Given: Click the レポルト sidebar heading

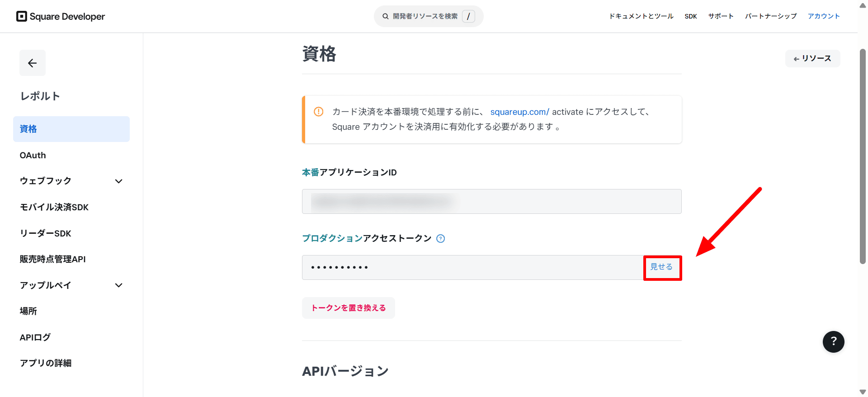Looking at the screenshot, I should coord(40,96).
